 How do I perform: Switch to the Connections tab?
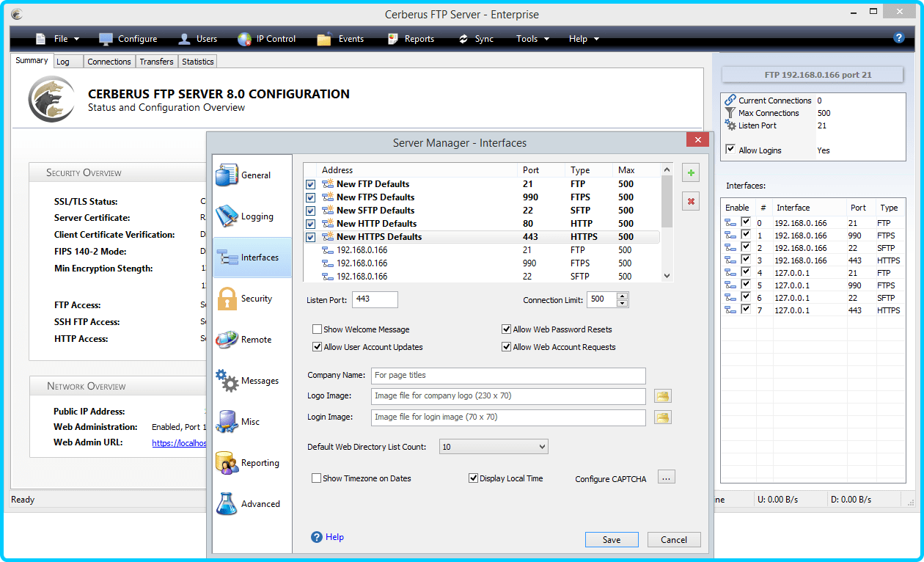coord(109,62)
